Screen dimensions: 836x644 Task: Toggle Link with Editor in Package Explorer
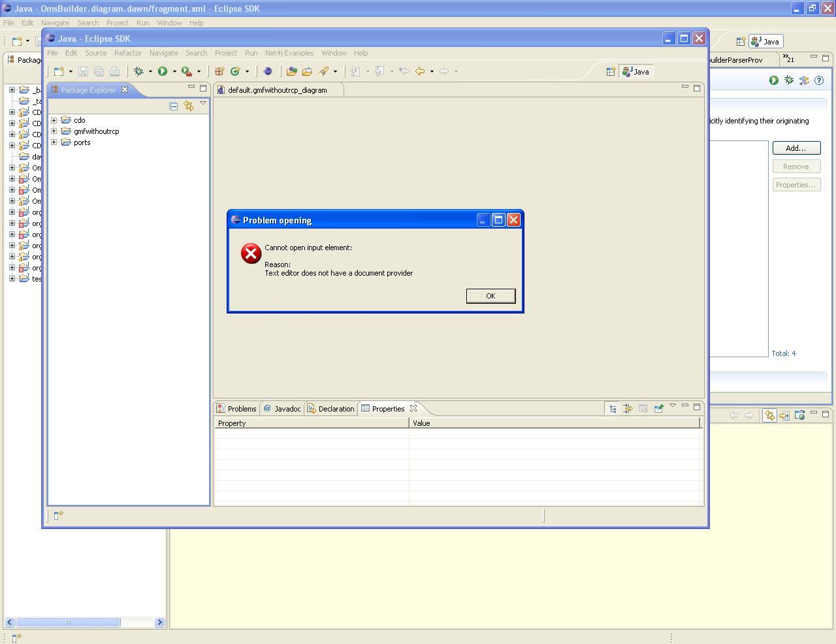[x=189, y=106]
